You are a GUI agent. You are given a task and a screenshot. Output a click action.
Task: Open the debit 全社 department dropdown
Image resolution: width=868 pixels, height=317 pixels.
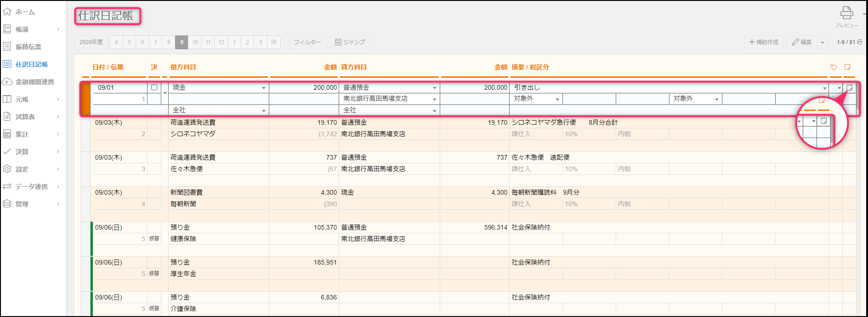click(x=264, y=110)
